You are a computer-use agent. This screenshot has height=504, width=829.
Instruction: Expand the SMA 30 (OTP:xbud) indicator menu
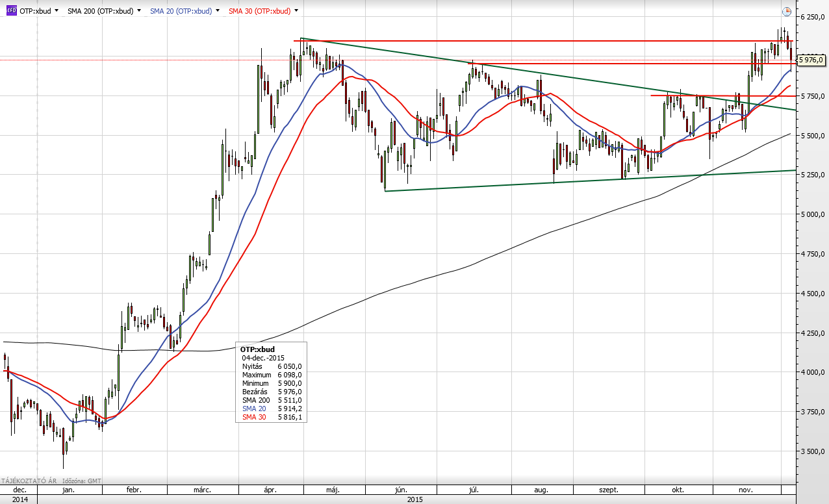(296, 11)
